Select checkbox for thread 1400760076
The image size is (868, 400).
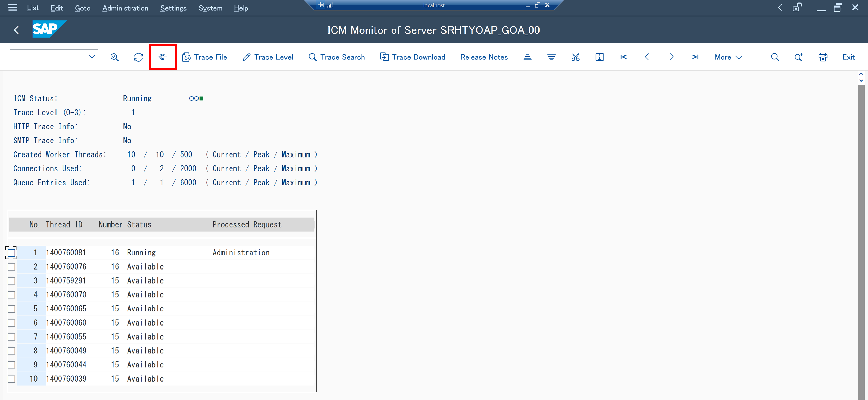point(11,267)
